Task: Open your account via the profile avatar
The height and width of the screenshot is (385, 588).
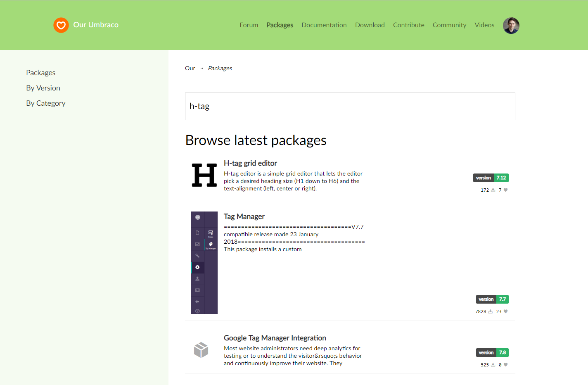Action: (511, 25)
